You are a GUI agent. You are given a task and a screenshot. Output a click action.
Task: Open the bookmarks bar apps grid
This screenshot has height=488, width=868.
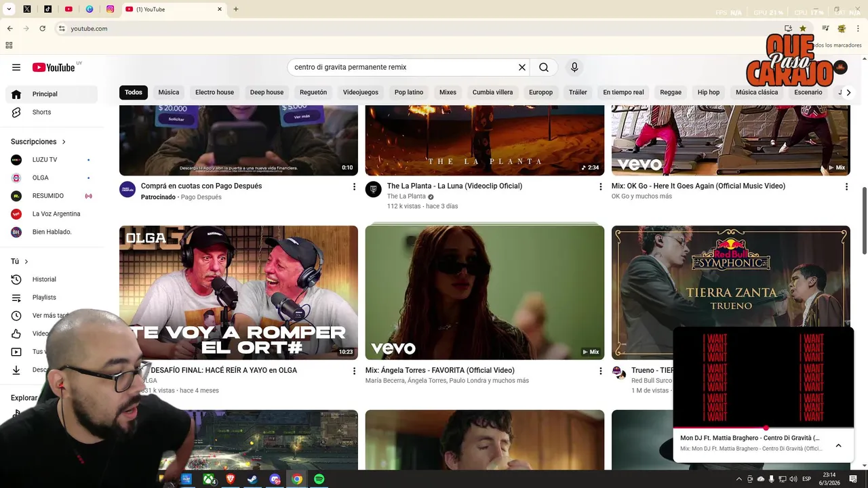pyautogui.click(x=9, y=45)
